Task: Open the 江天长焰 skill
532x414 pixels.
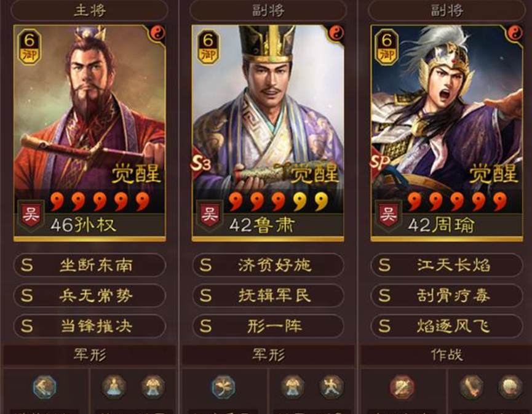Action: [x=447, y=265]
